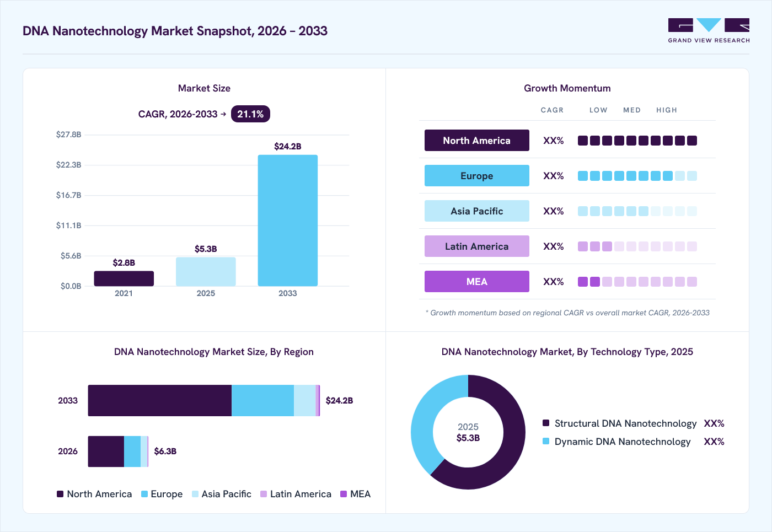Click the dark North America segment of the 2026 stacked bar

point(106,452)
